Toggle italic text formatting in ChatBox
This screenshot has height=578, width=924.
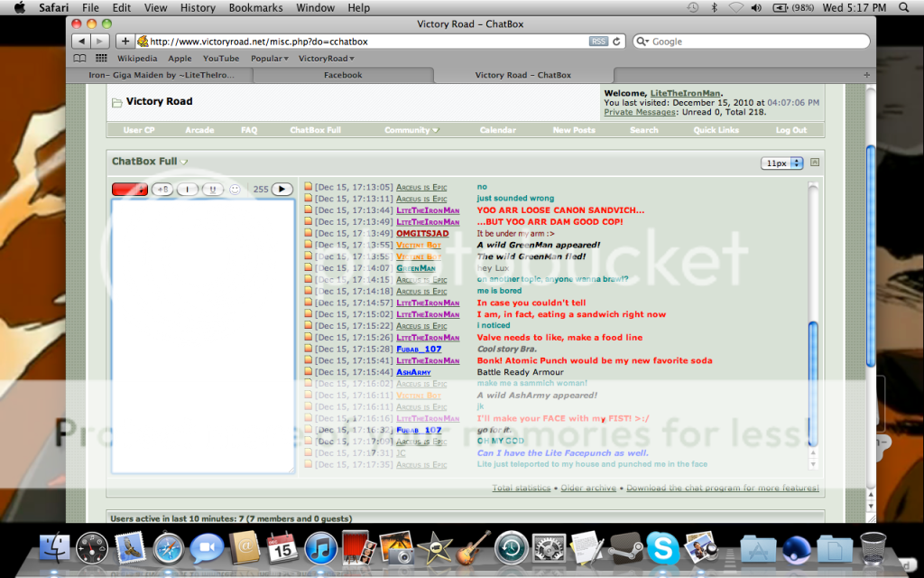click(189, 190)
